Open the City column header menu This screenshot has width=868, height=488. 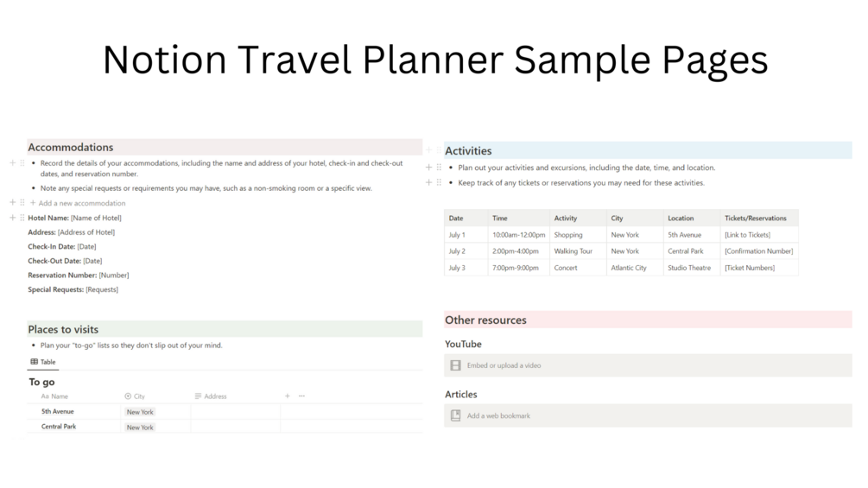point(135,396)
